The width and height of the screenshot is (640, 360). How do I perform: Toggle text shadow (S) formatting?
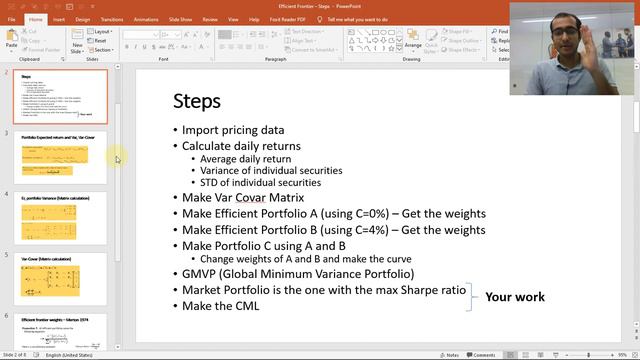point(153,47)
